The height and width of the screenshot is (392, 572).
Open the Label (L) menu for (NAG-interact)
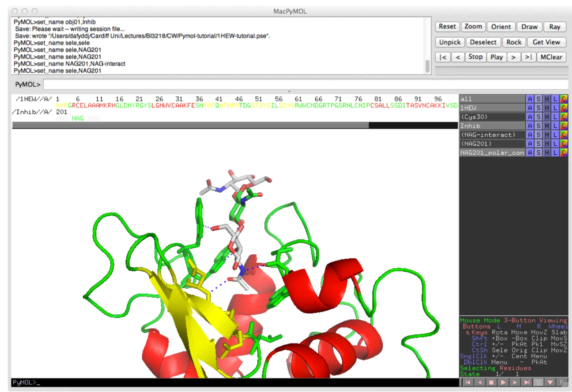[555, 135]
